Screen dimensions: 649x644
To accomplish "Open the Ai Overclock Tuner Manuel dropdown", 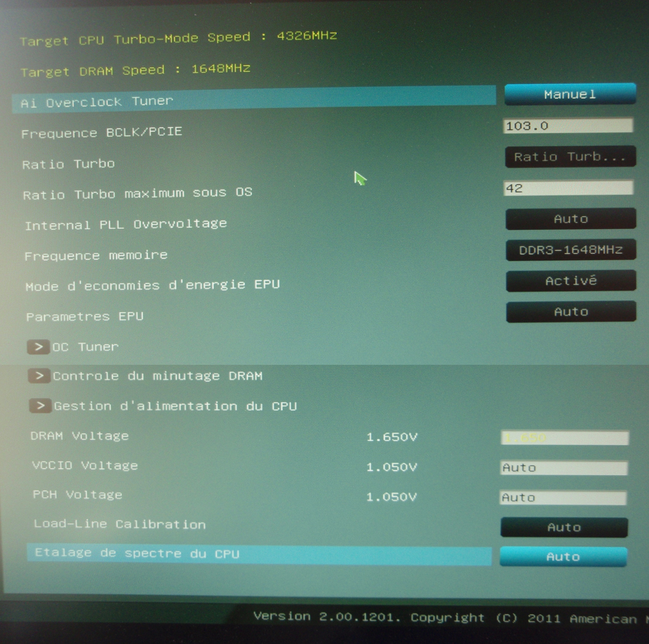I will click(x=570, y=94).
